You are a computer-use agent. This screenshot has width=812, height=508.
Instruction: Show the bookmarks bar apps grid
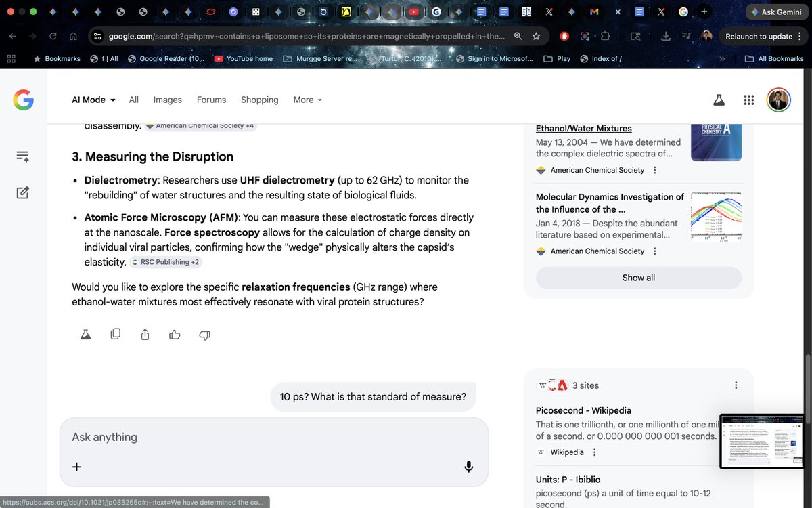point(11,59)
